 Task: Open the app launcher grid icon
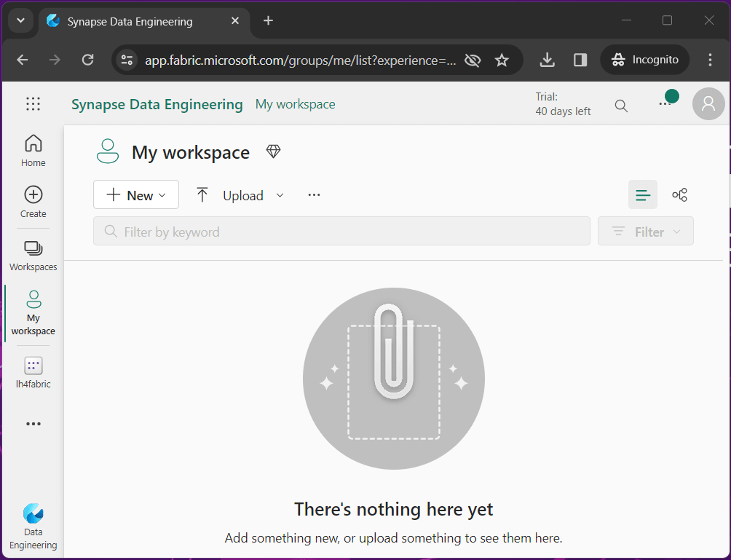(x=33, y=104)
